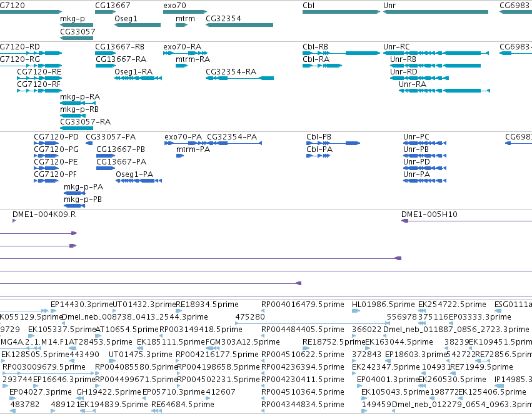Open transcript label mkg-p-RB

(79, 109)
